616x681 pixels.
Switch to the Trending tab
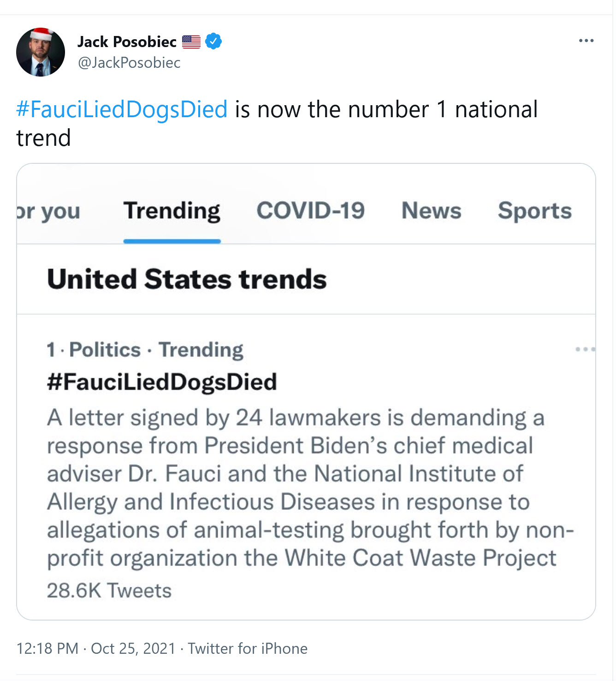click(x=172, y=211)
